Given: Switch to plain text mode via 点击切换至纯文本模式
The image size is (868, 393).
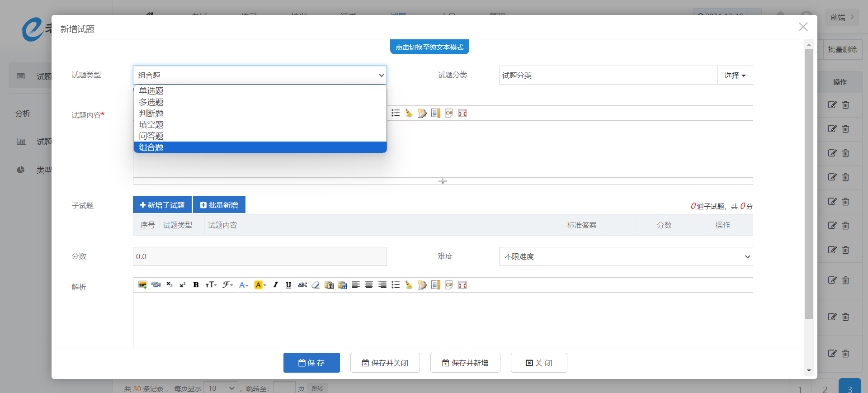Looking at the screenshot, I should click(x=429, y=47).
